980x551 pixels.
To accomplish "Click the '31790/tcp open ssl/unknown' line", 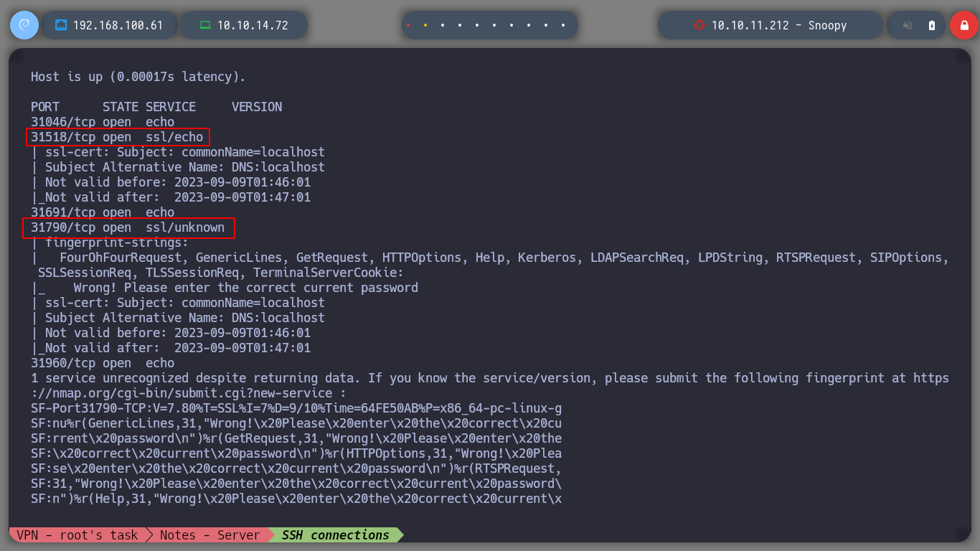I will coord(128,227).
